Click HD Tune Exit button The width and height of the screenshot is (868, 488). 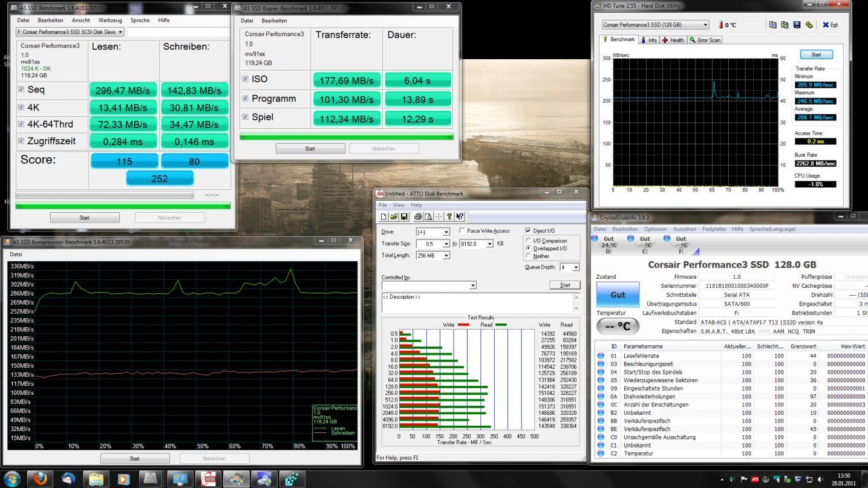pos(830,25)
